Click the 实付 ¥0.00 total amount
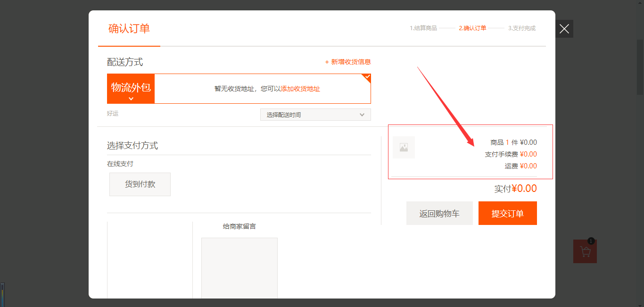This screenshot has height=307, width=644. pos(515,189)
